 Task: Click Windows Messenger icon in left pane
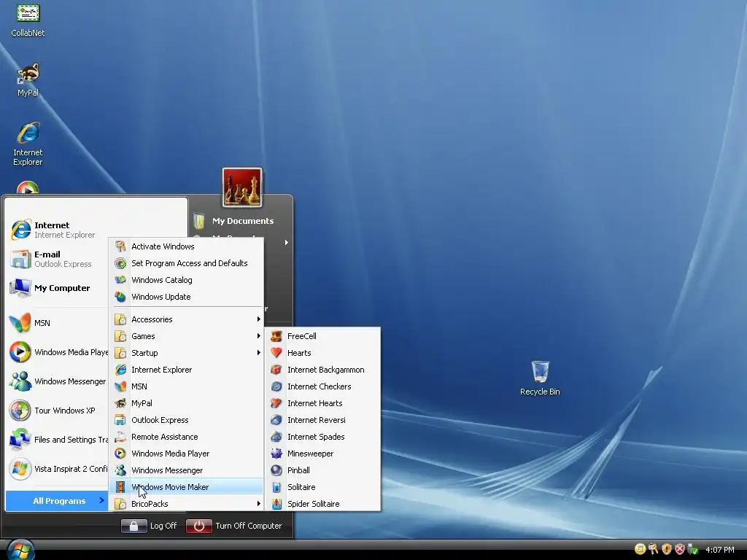pos(20,381)
